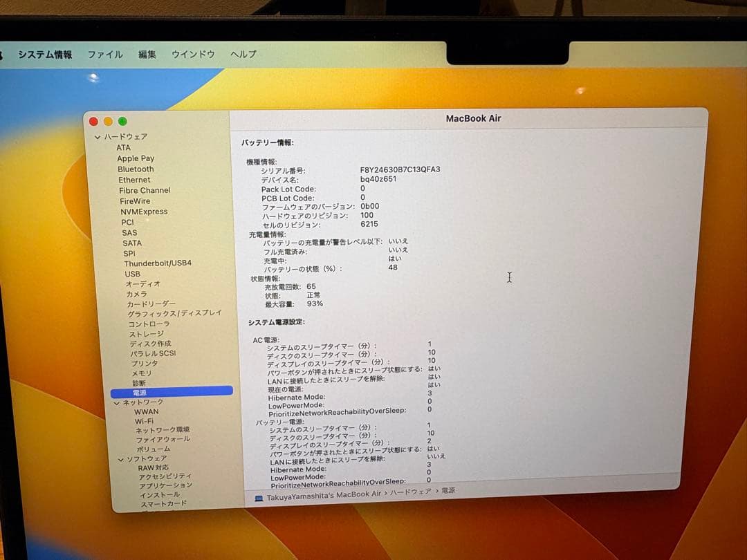
Task: Click the maximum capacity value 93%
Action: [x=315, y=304]
